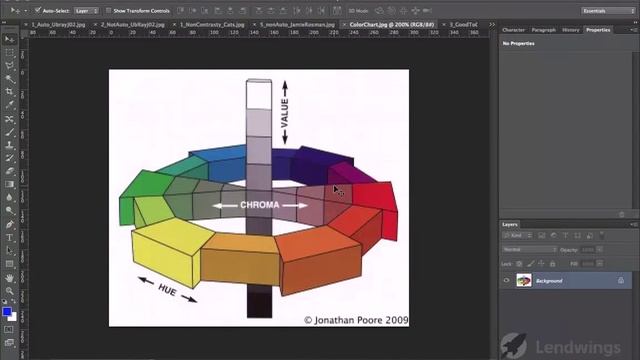
Task: Select the Type tool
Action: click(9, 238)
